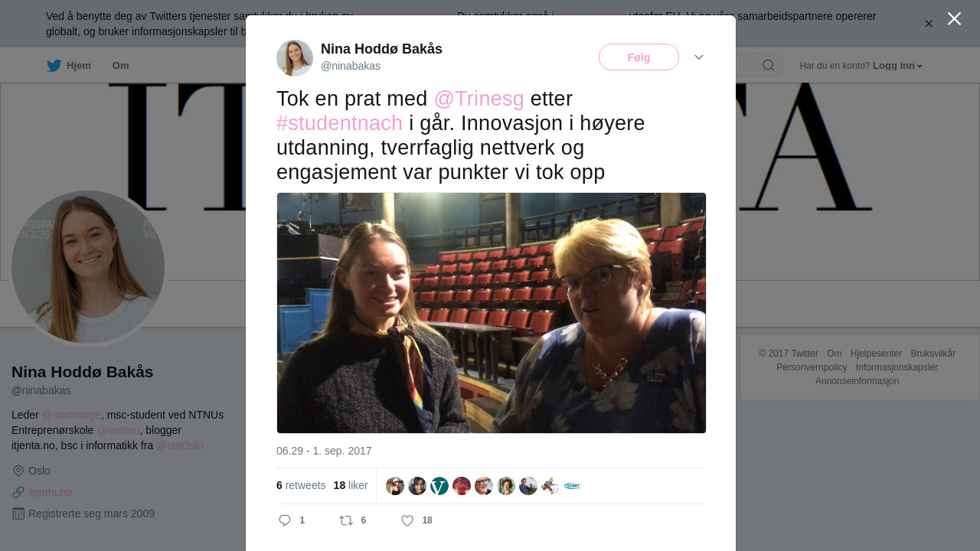
Task: Dismiss the cookie notice banner
Action: click(929, 24)
